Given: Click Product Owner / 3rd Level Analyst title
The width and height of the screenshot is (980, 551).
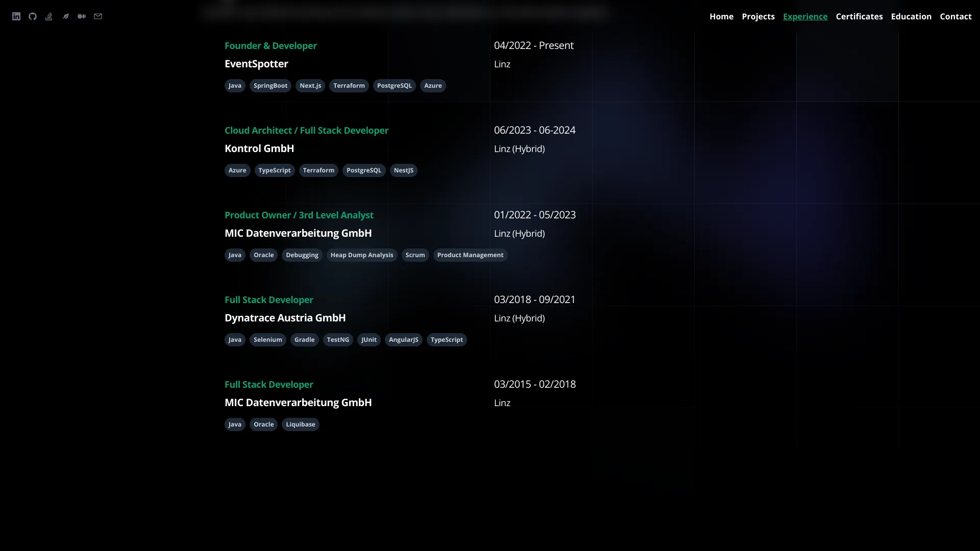Looking at the screenshot, I should point(299,215).
